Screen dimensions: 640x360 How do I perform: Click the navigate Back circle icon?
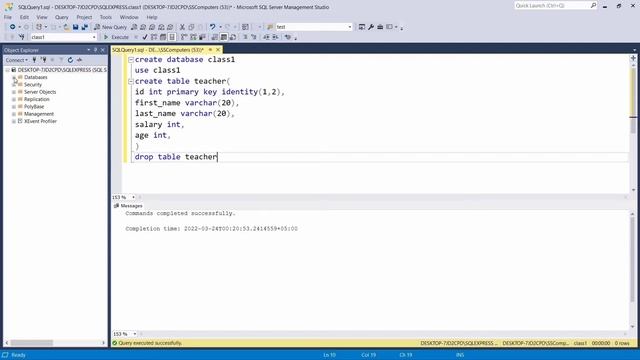13,27
